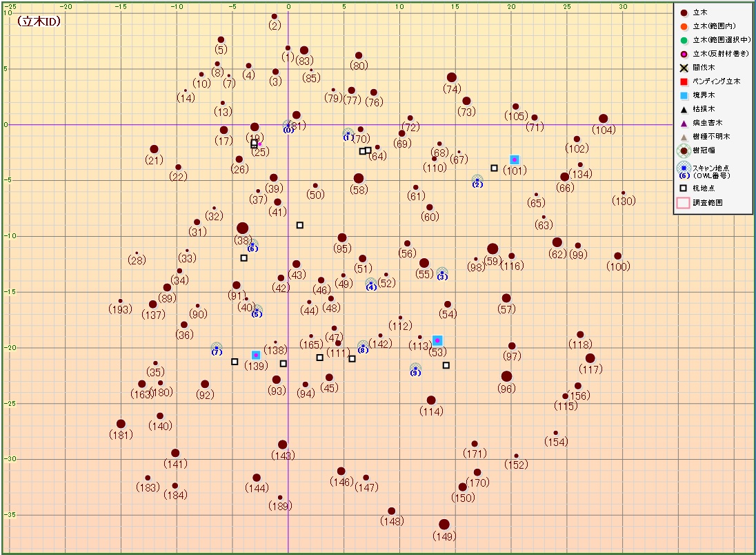This screenshot has height=555, width=756.
Task: Click tree marker 66
Action: (x=565, y=177)
